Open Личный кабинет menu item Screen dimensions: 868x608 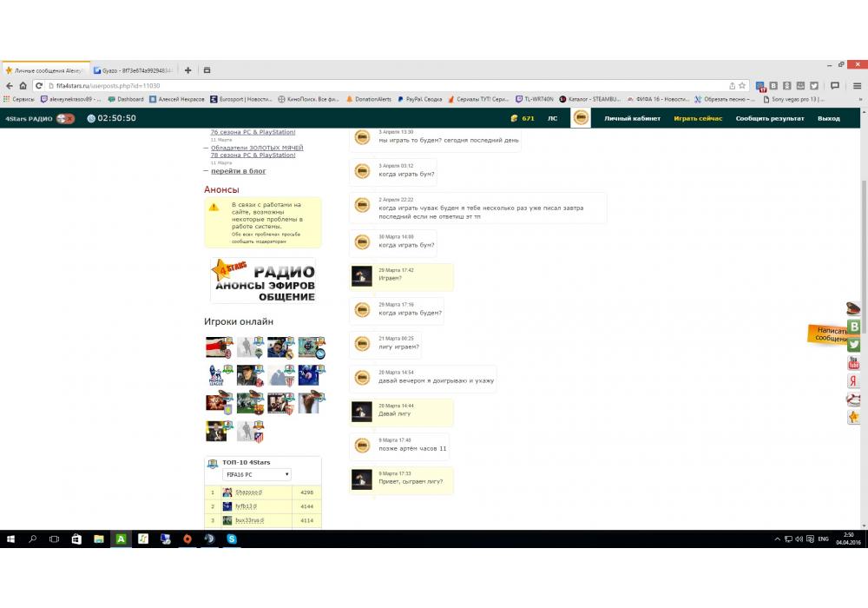coord(632,118)
